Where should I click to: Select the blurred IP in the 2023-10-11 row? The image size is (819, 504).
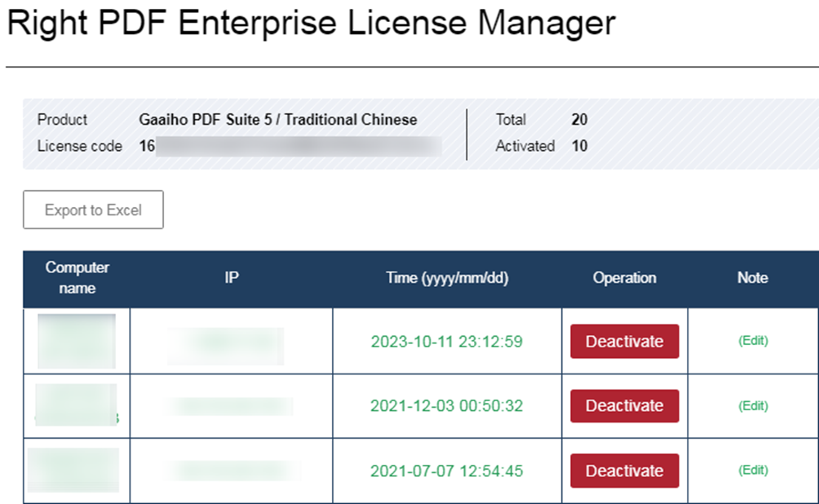pyautogui.click(x=226, y=347)
